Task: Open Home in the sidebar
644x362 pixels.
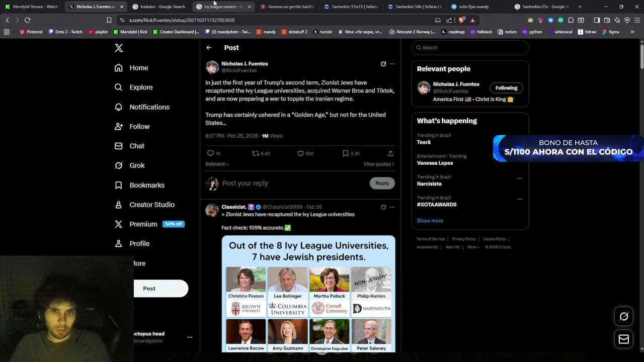Action: click(x=131, y=68)
